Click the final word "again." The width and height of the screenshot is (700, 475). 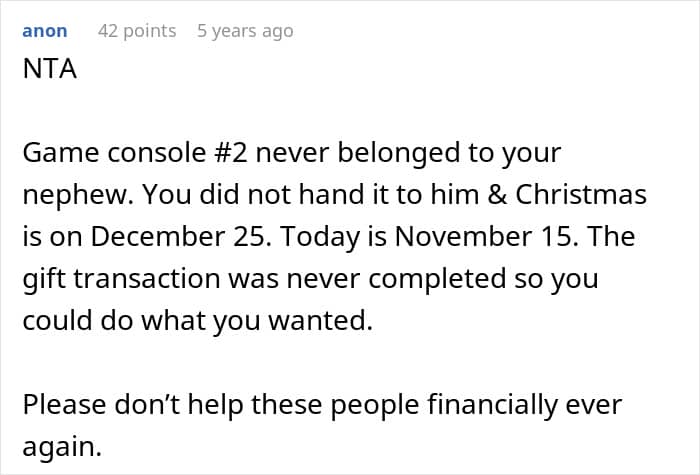tap(62, 446)
